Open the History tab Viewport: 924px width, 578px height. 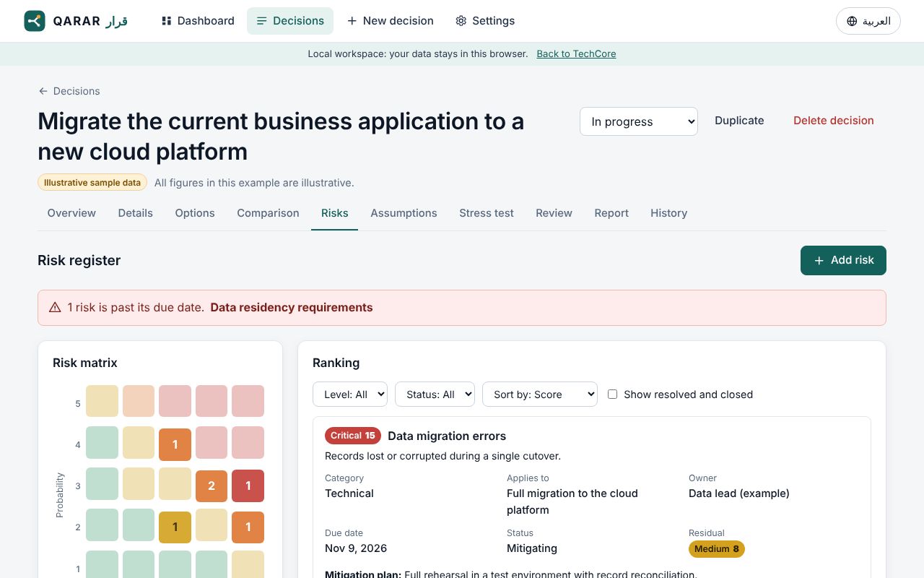[668, 213]
